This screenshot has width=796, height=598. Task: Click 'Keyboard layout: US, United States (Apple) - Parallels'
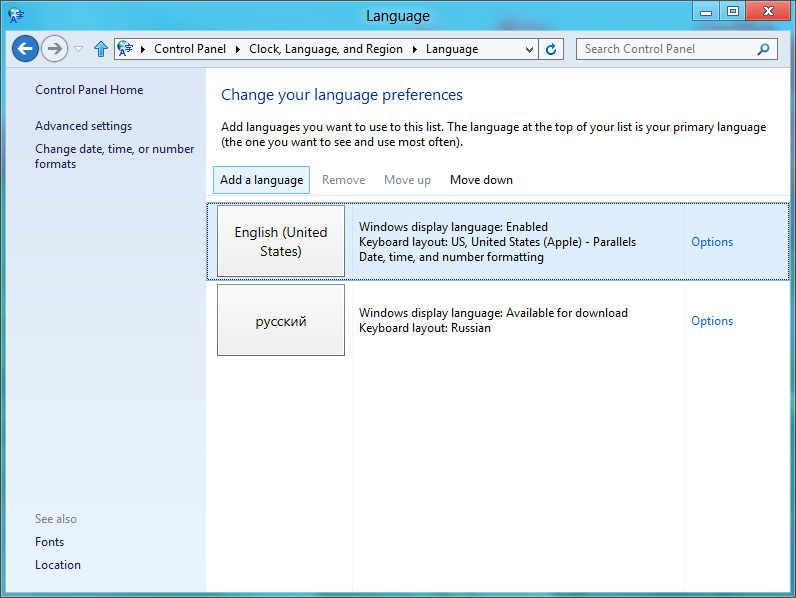click(x=497, y=242)
